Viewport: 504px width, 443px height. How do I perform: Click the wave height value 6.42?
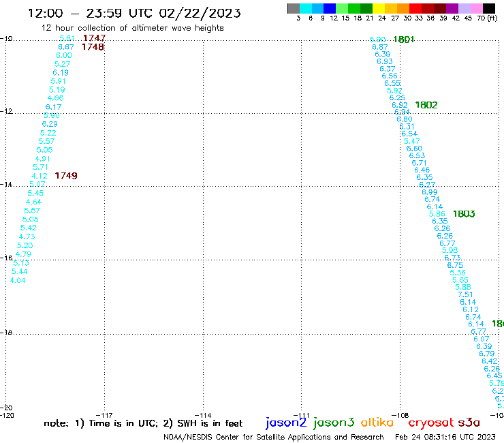(x=489, y=361)
